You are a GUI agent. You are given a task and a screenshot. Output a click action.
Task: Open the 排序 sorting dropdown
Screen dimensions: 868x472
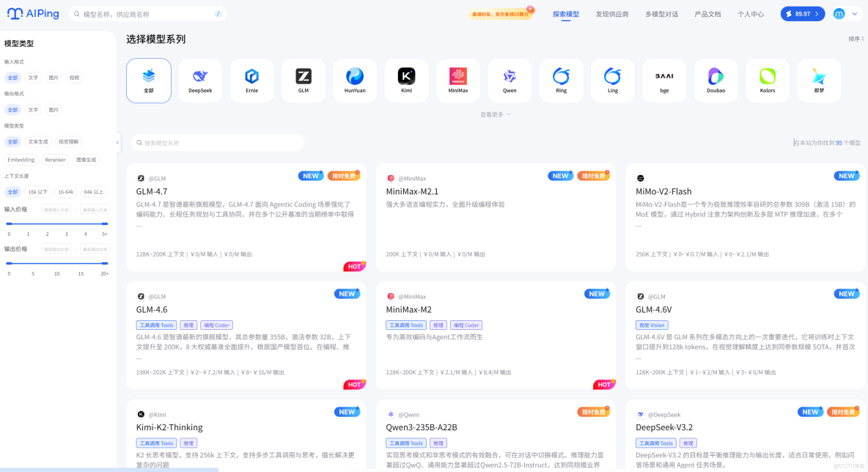(x=856, y=37)
